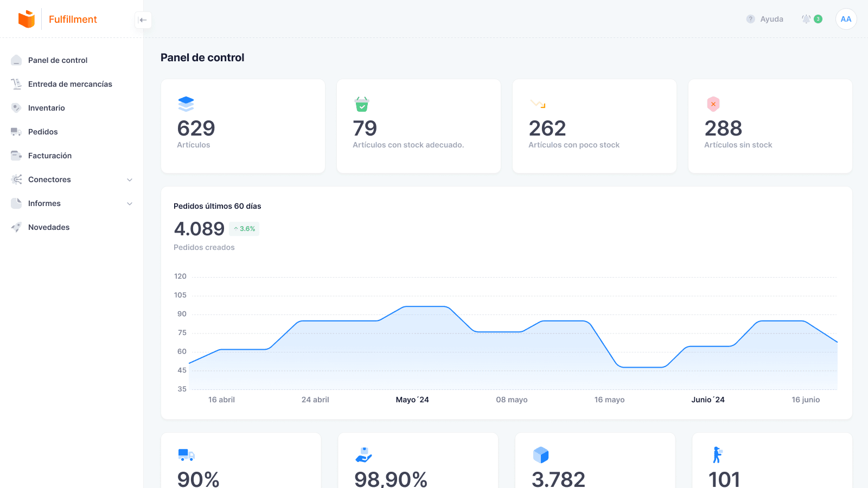Click the green 3.6% growth badge

(244, 229)
